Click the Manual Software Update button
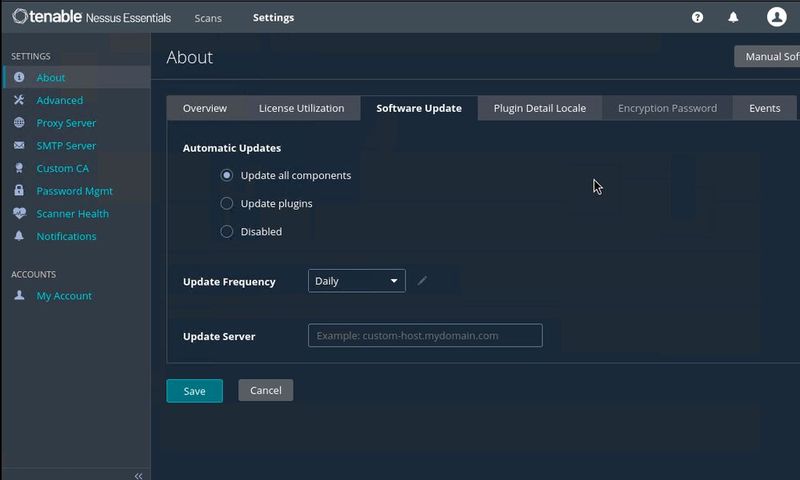This screenshot has width=800, height=480. [767, 57]
